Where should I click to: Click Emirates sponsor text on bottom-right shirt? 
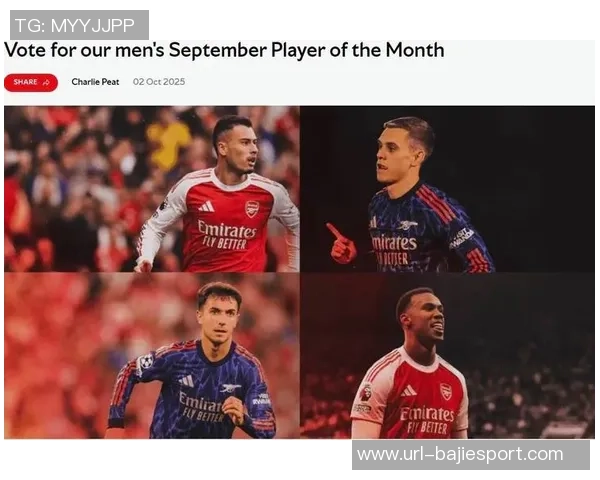click(x=427, y=415)
